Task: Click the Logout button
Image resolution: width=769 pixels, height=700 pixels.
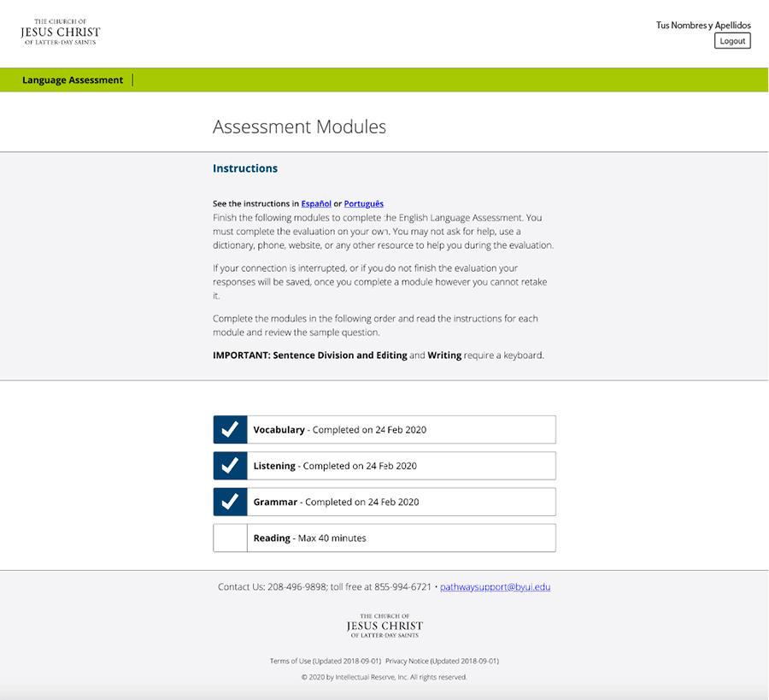Action: 731,40
